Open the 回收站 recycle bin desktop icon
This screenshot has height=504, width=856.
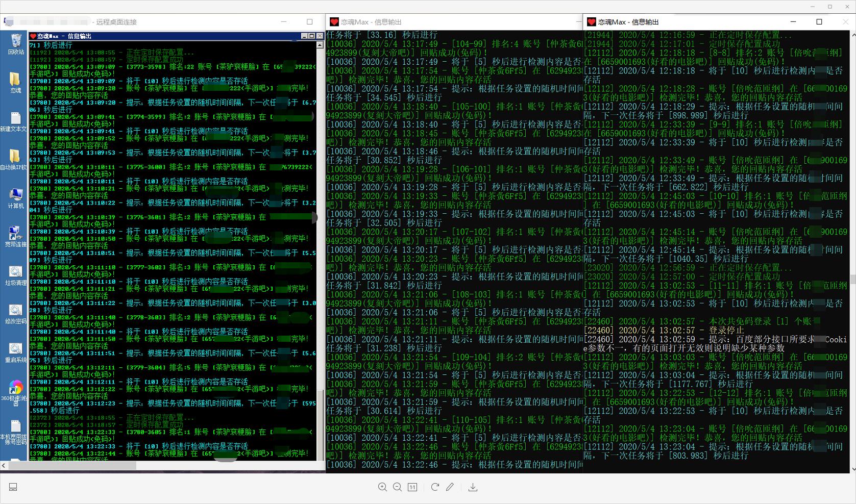[x=15, y=44]
